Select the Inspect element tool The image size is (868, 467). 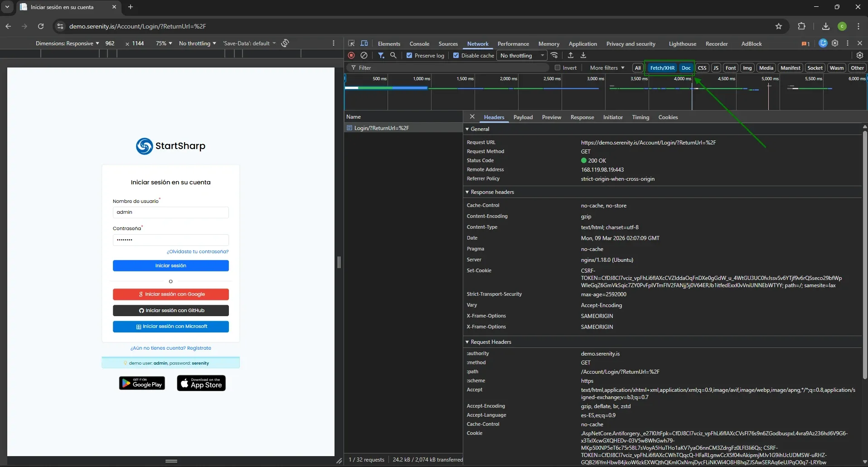point(351,43)
